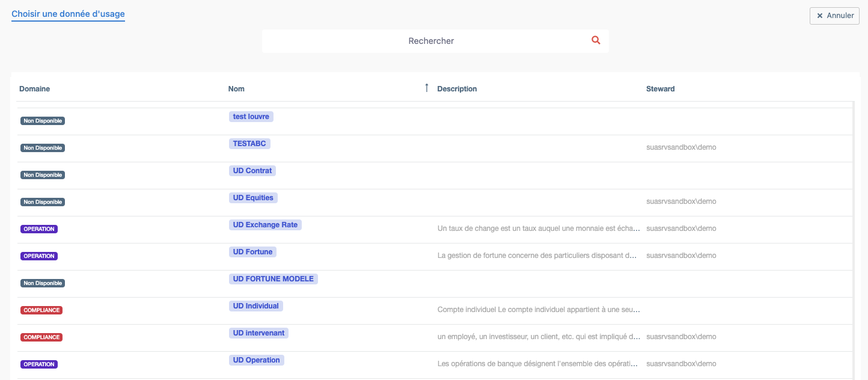Click COMPLIANCE badge in UD Individual row

pos(41,310)
